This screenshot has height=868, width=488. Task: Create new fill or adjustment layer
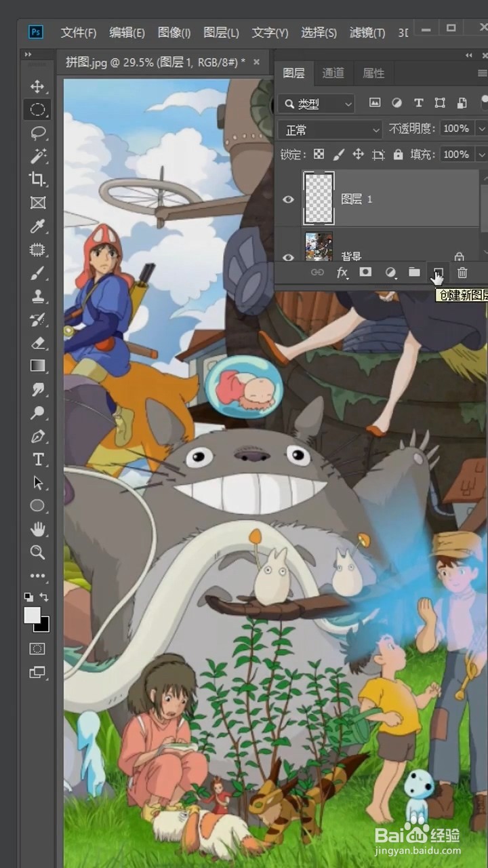pos(390,273)
